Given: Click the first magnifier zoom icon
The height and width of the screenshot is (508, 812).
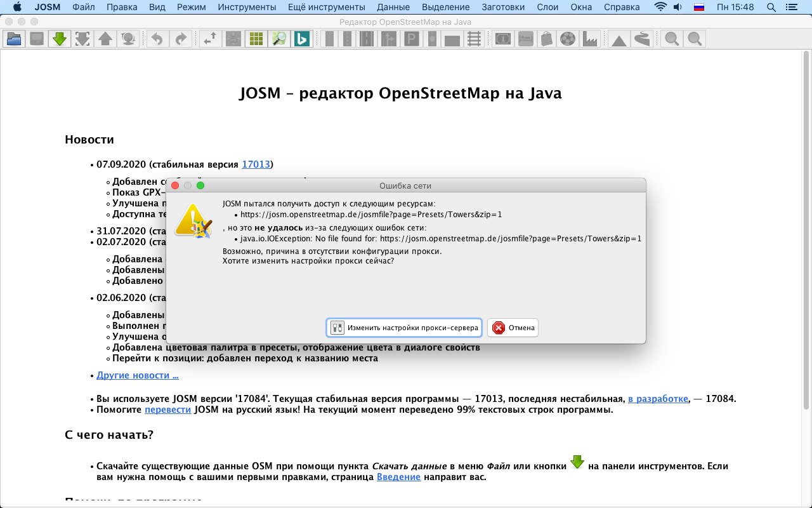Looking at the screenshot, I should coord(671,39).
